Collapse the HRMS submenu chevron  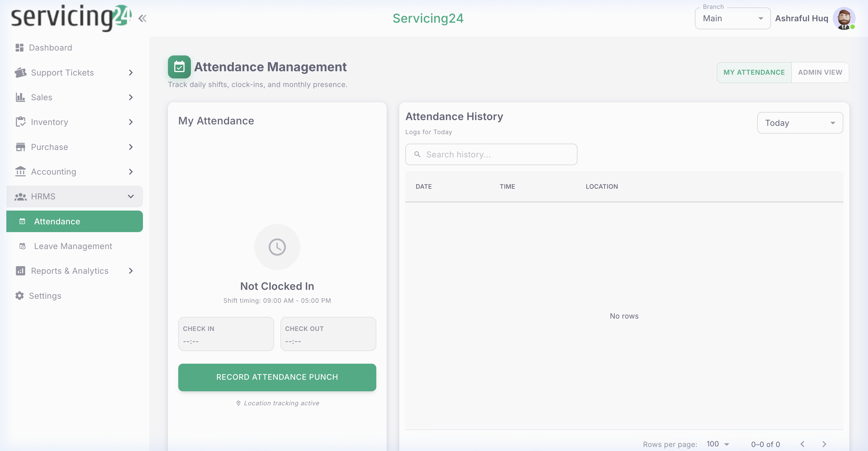131,196
